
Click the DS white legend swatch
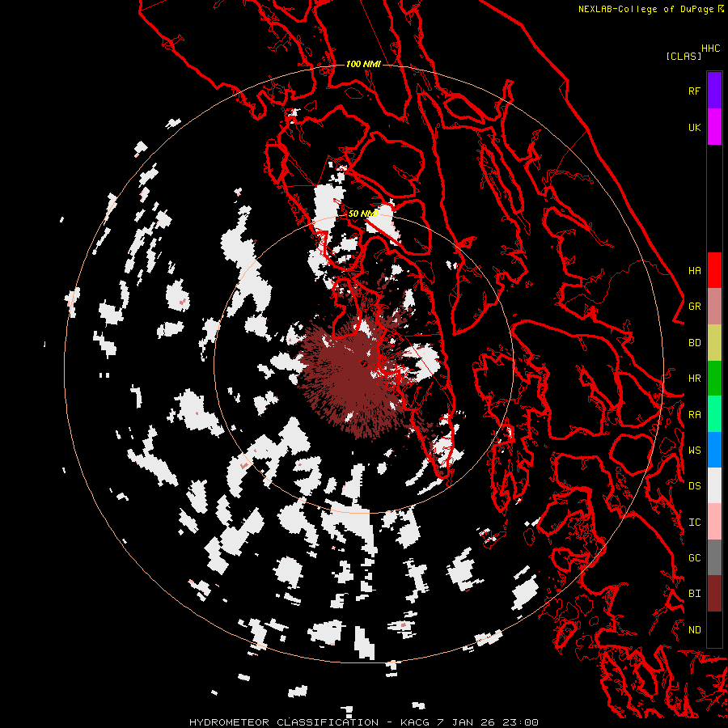[x=714, y=485]
